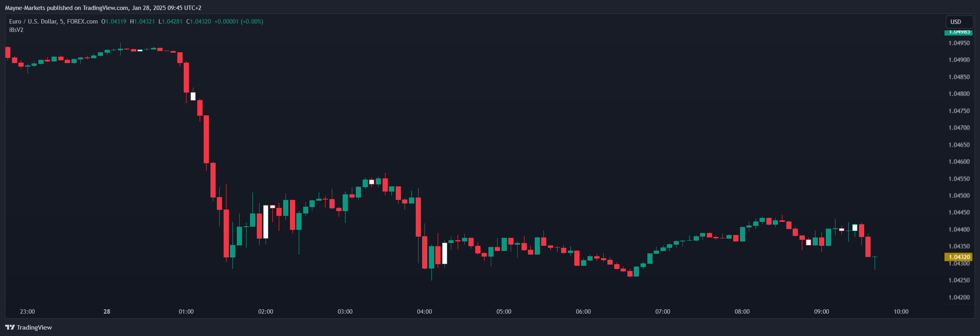The image size is (980, 336).
Task: Click the green price tag atop the price axis
Action: click(958, 32)
